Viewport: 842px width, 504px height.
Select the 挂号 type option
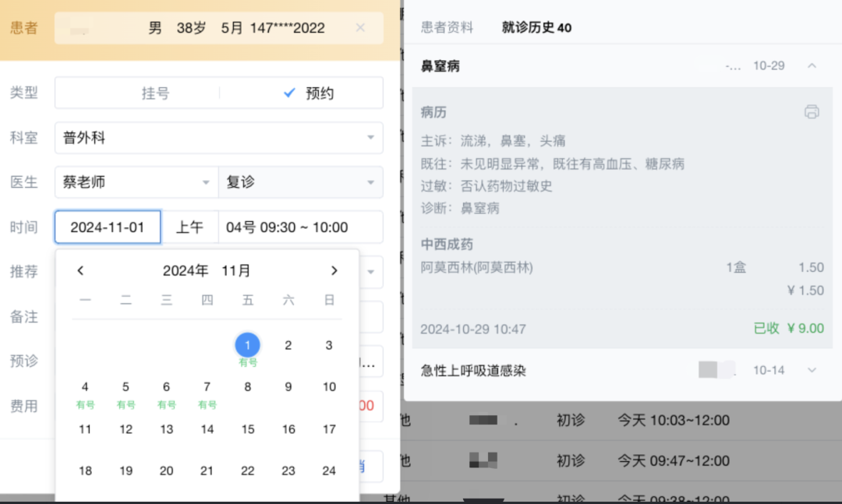[155, 93]
